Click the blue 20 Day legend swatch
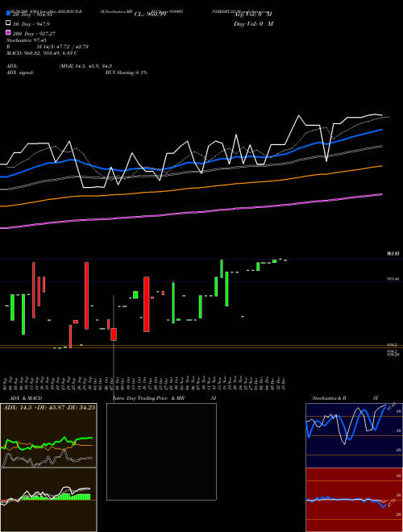 point(9,14)
